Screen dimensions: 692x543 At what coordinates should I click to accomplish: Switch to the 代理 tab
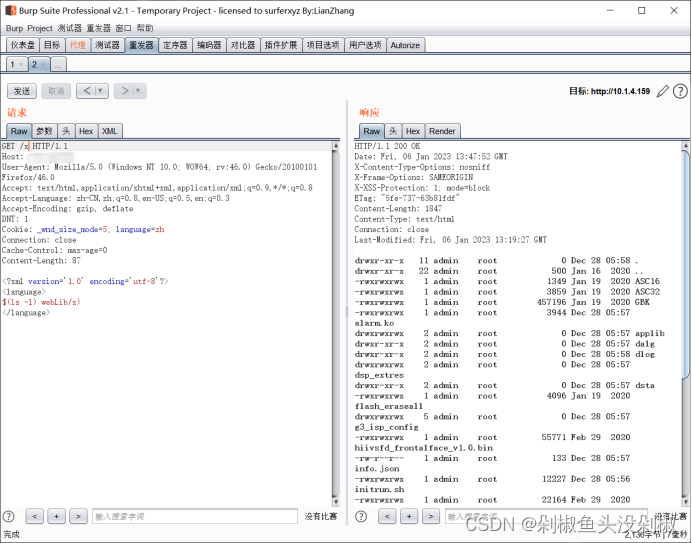point(78,45)
